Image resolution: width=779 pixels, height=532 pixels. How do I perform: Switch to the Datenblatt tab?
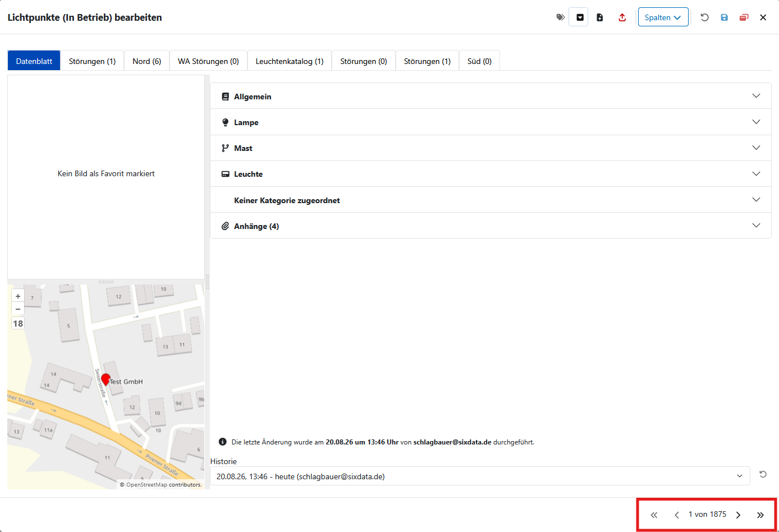point(34,61)
